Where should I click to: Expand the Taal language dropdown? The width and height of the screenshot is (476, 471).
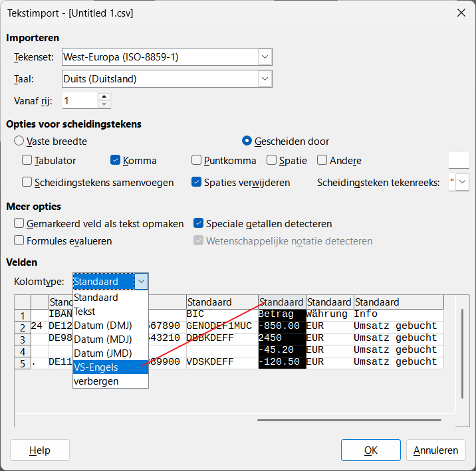tap(265, 79)
